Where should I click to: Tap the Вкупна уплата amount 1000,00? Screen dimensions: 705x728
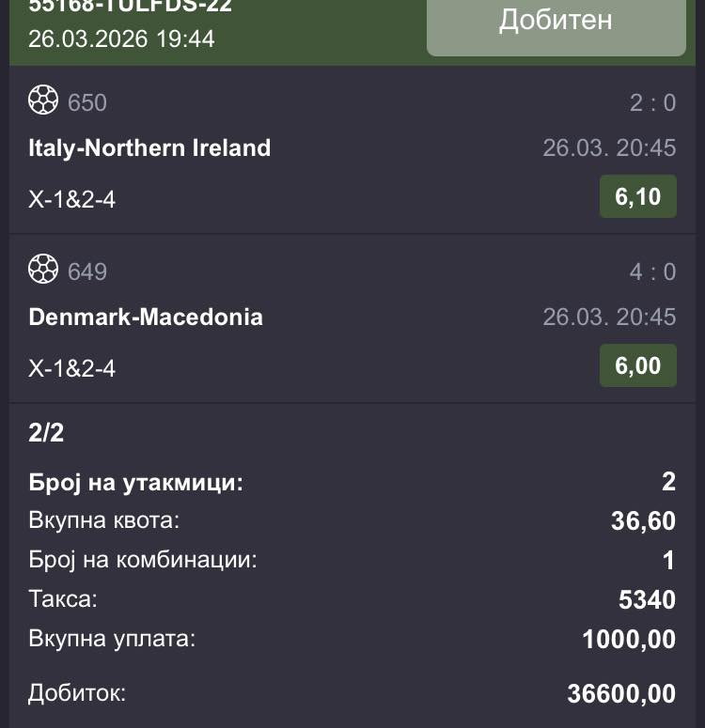click(x=629, y=640)
